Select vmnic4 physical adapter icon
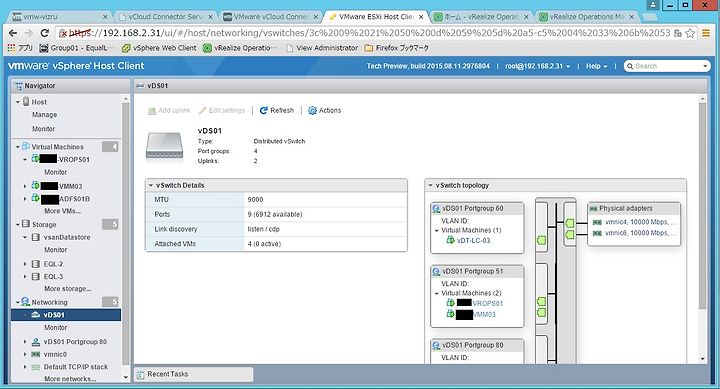This screenshot has height=389, width=720. (x=597, y=222)
